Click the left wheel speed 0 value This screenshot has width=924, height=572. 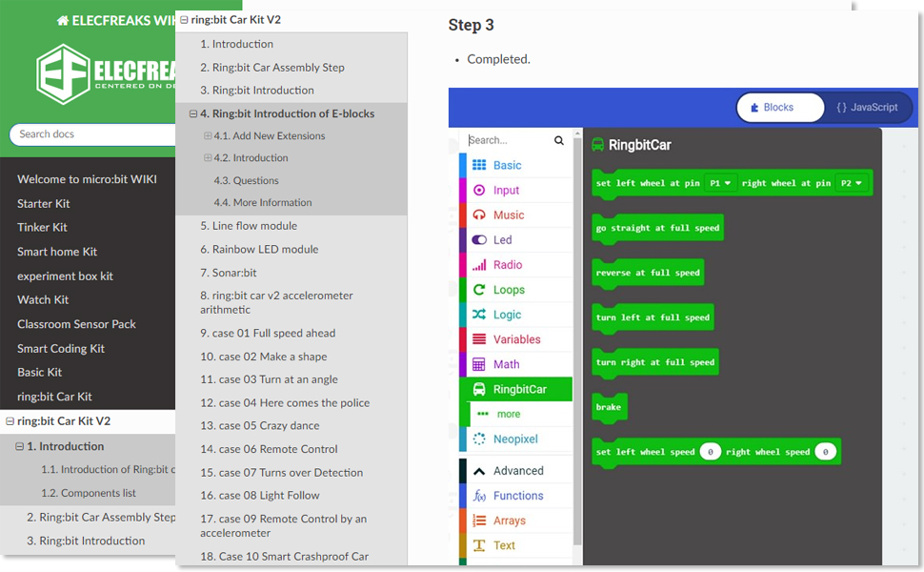[710, 452]
